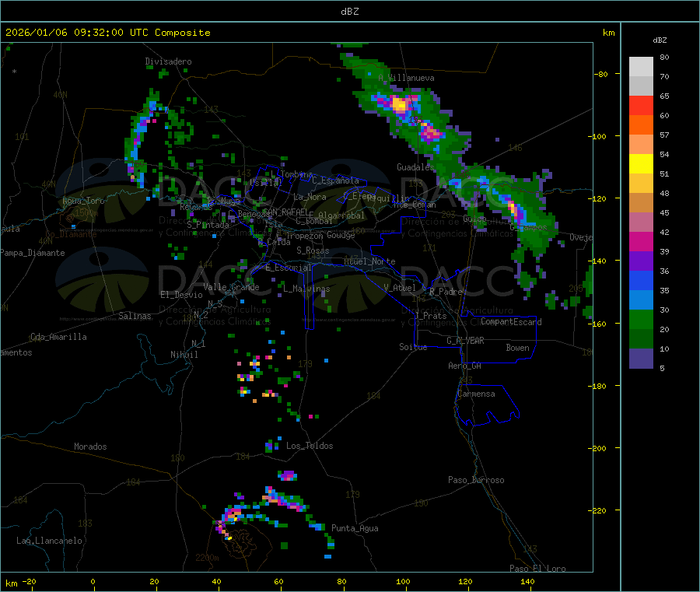Select the slate purple 5 dBZ legend swatch
Image resolution: width=700 pixels, height=592 pixels.
pyautogui.click(x=641, y=359)
